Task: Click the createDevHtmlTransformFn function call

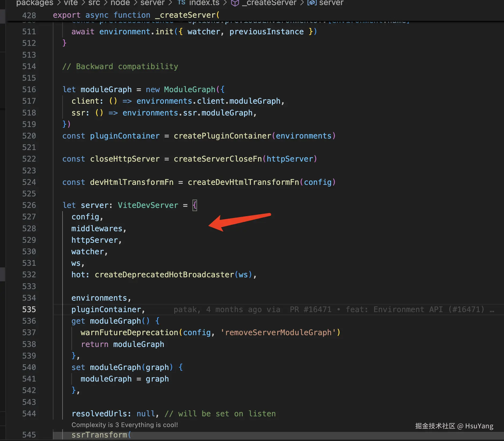Action: tap(243, 182)
